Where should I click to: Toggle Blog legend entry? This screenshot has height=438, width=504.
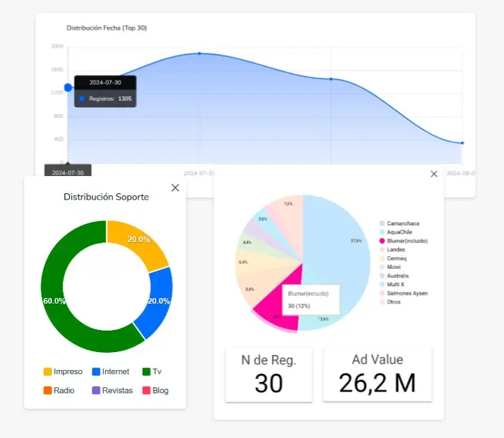[x=155, y=390]
